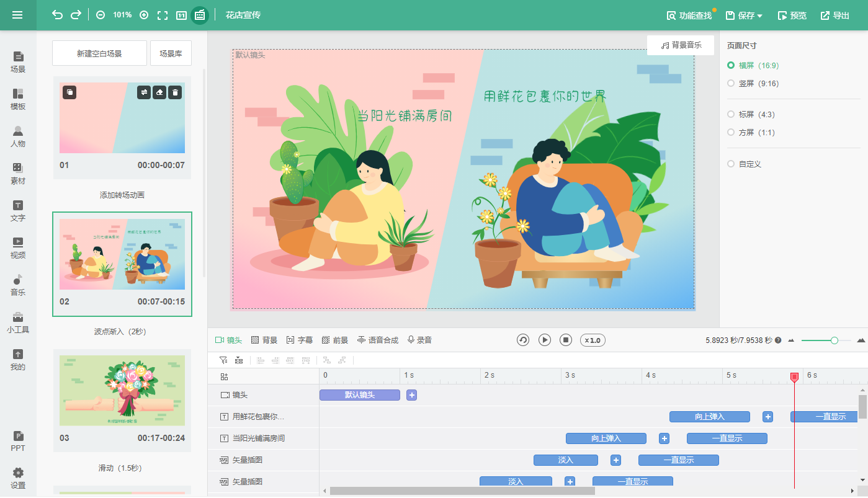The width and height of the screenshot is (868, 498).
Task: Replace scene 01 using swap icon
Action: coord(144,92)
